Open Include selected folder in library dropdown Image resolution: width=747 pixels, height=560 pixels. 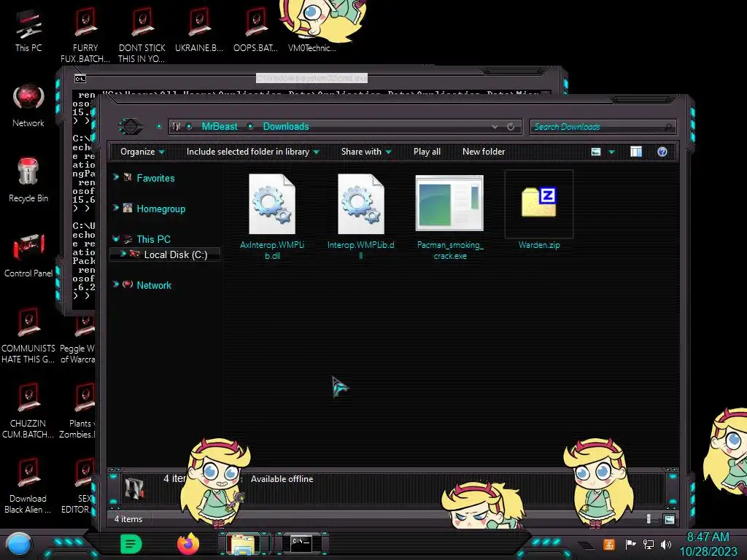click(252, 152)
